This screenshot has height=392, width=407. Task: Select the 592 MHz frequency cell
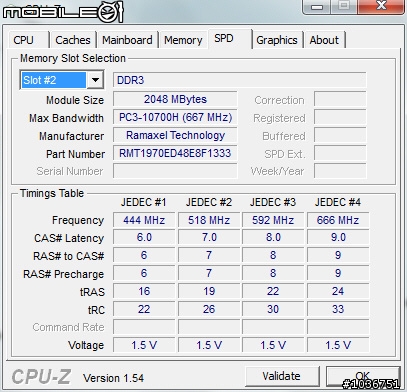(x=273, y=220)
